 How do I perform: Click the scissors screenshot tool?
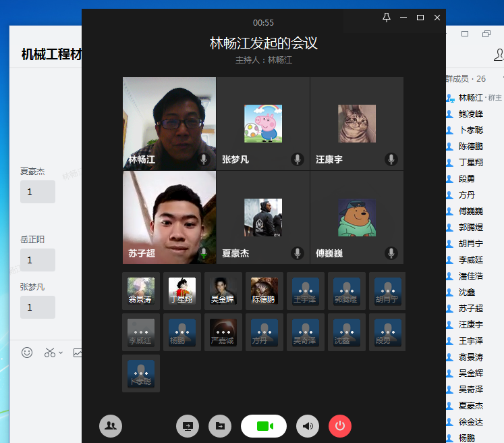[x=49, y=353]
